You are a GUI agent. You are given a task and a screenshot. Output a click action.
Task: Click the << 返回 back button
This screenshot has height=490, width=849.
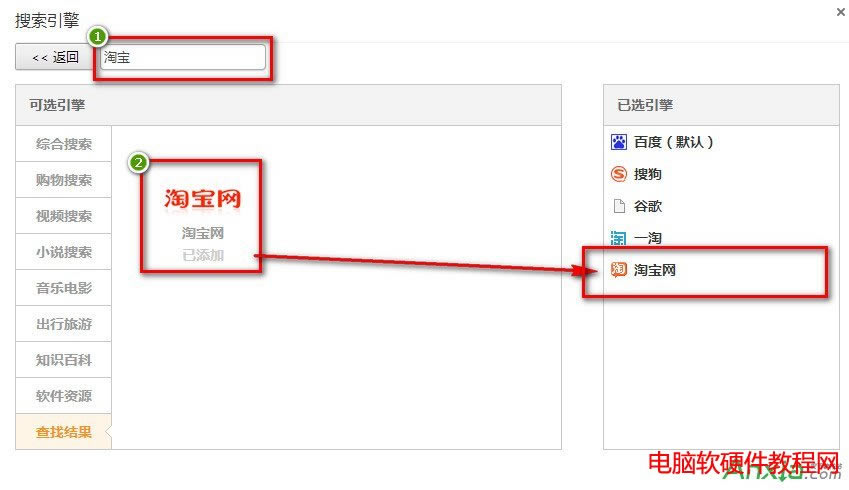[56, 57]
